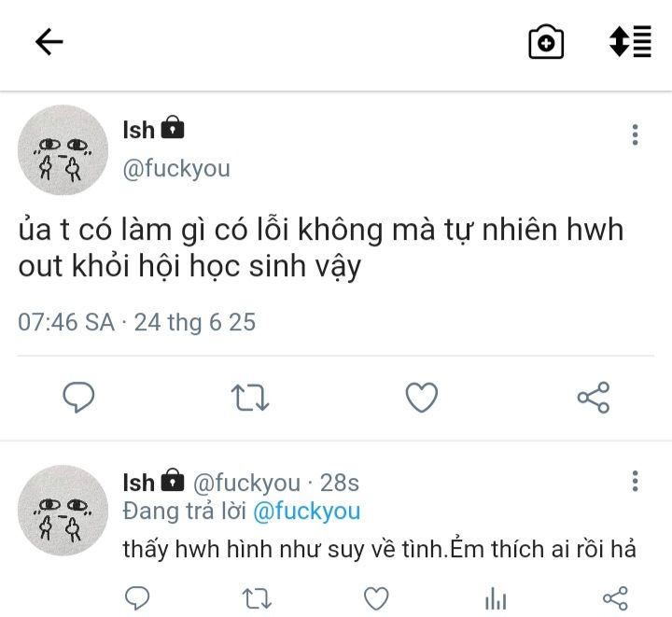Screen dimensions: 672x617
Task: Go back using the top-left arrow
Action: point(49,42)
